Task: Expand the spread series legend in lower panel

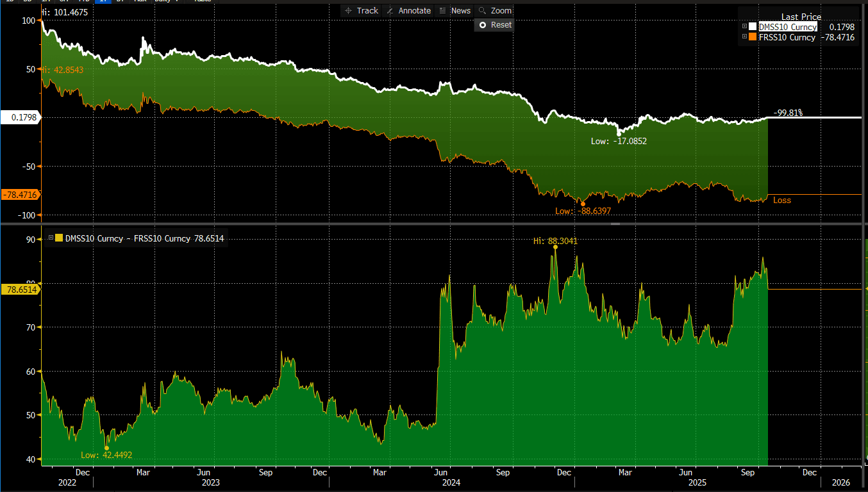Action: point(51,238)
